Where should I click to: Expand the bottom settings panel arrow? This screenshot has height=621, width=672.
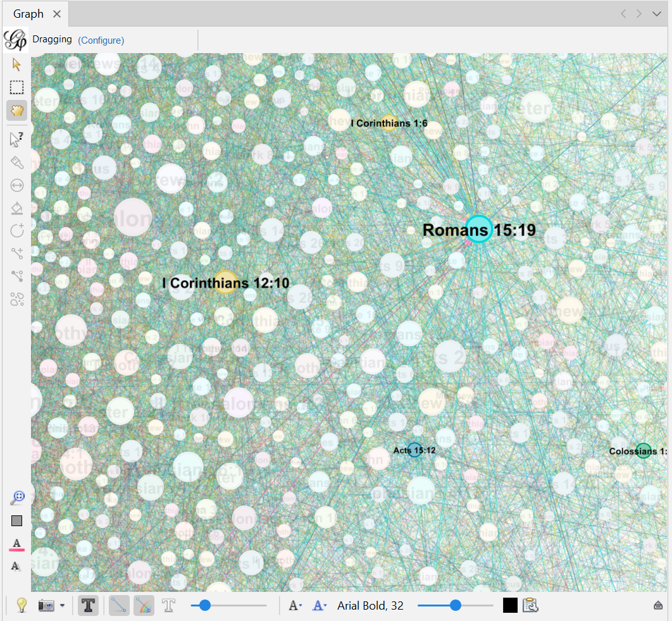[x=658, y=605]
